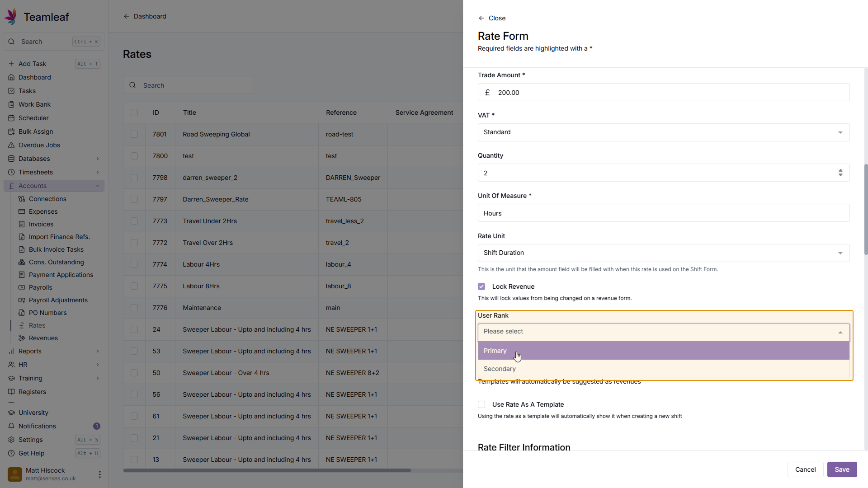Uncheck the Lock Revenue checkbox
This screenshot has width=868, height=488.
pyautogui.click(x=481, y=286)
